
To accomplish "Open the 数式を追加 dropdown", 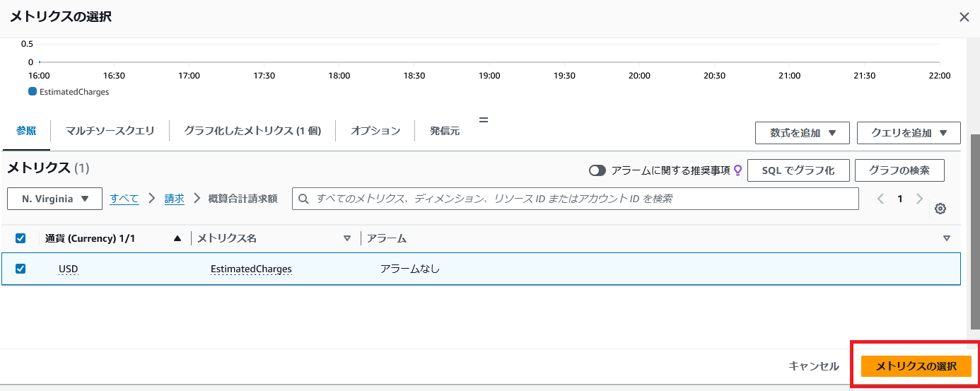I will tap(802, 133).
